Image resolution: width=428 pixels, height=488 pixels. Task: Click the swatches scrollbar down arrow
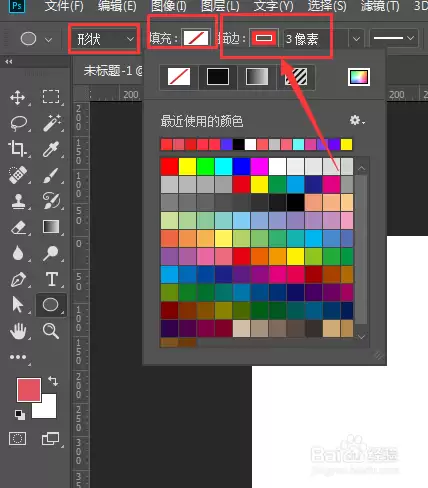(x=361, y=336)
